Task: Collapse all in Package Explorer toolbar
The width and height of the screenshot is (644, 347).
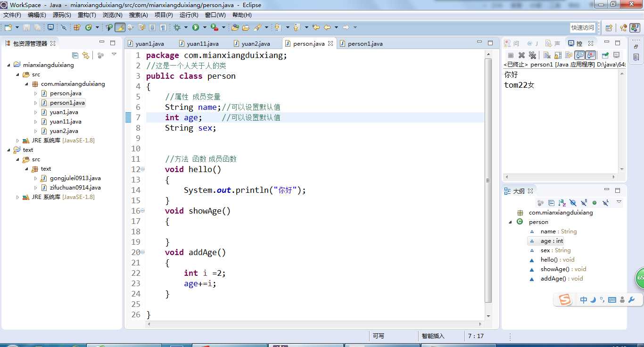Action: (75, 55)
